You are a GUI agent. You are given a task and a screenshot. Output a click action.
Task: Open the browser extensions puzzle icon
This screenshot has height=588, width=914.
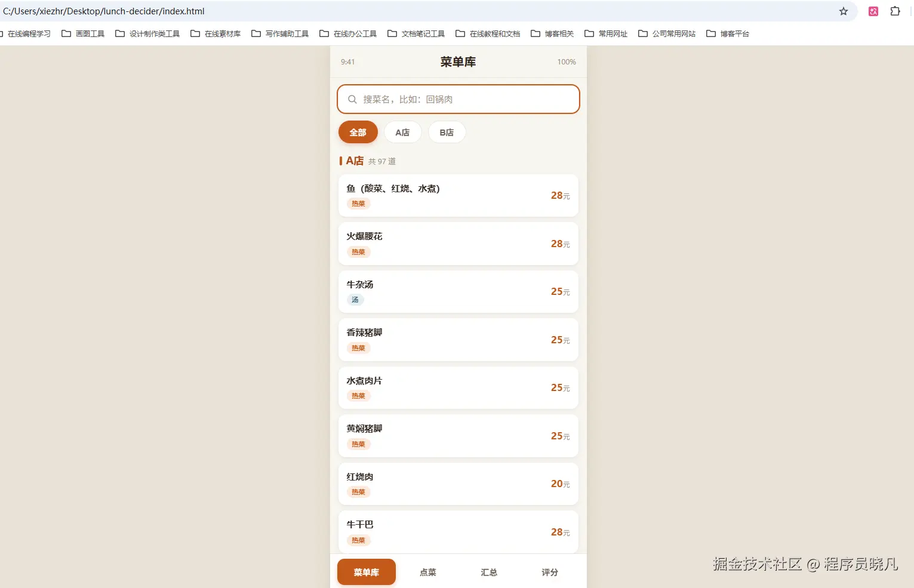click(x=895, y=11)
